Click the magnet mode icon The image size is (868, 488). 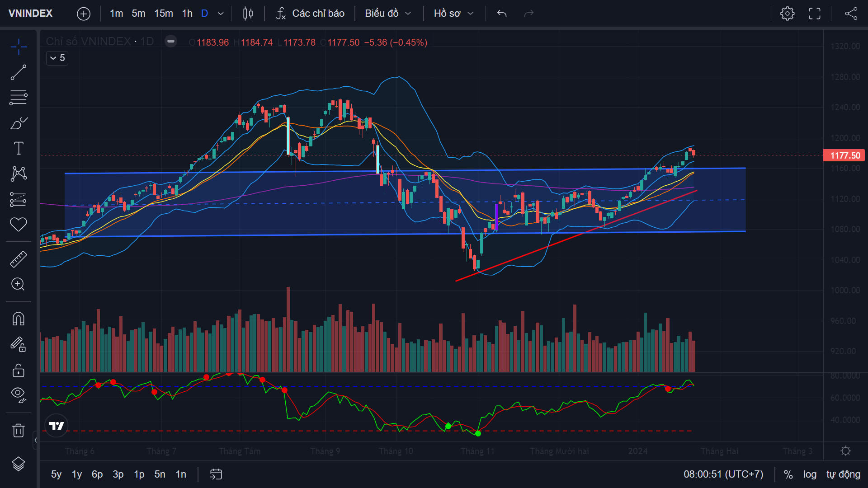tap(19, 319)
